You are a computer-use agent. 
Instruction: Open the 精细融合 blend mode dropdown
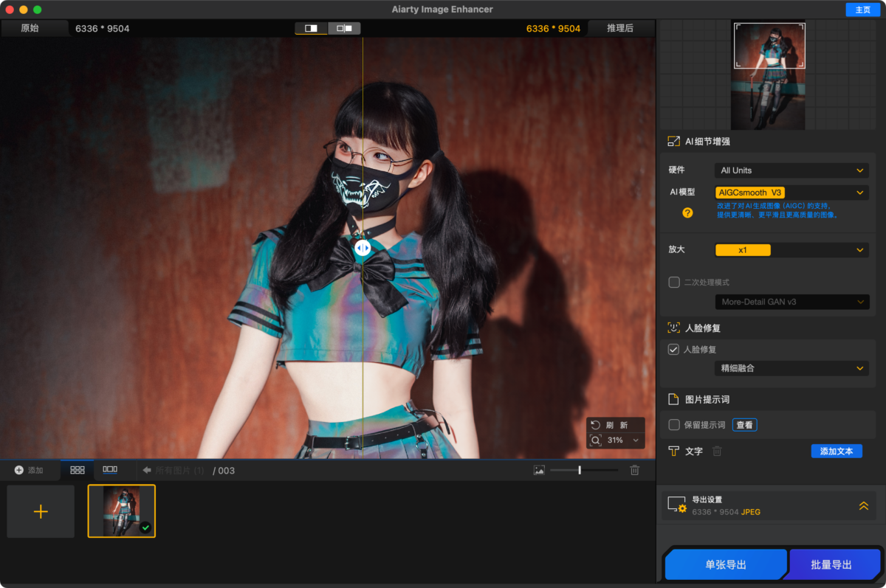point(791,368)
